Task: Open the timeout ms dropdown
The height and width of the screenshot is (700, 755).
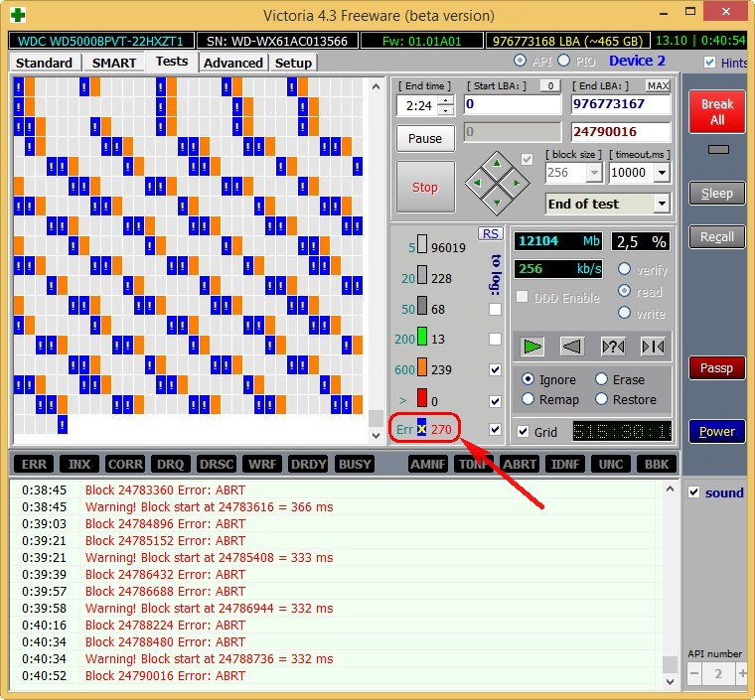Action: tap(662, 173)
